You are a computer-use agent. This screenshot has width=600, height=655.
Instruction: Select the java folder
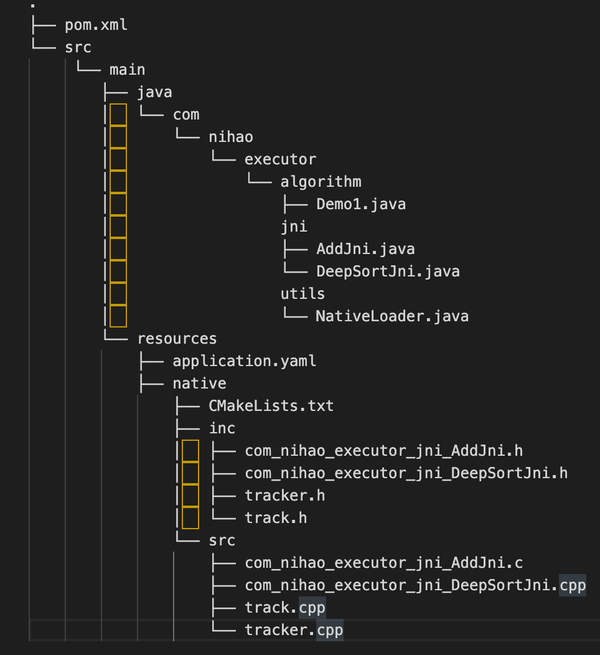point(155,92)
